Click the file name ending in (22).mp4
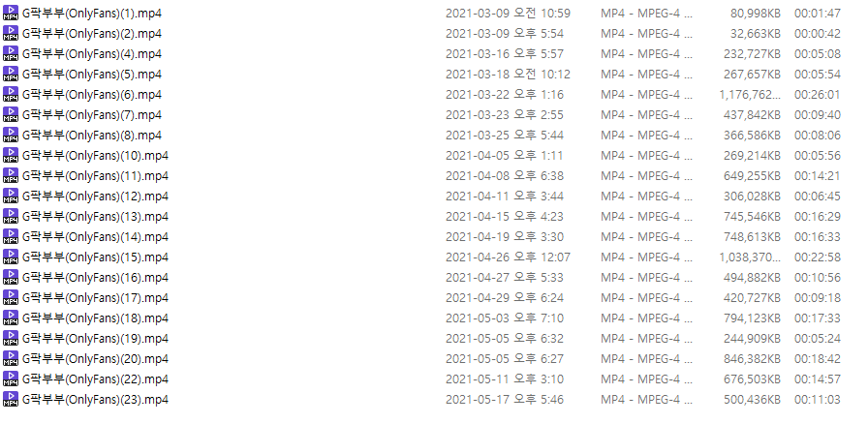 [x=95, y=379]
